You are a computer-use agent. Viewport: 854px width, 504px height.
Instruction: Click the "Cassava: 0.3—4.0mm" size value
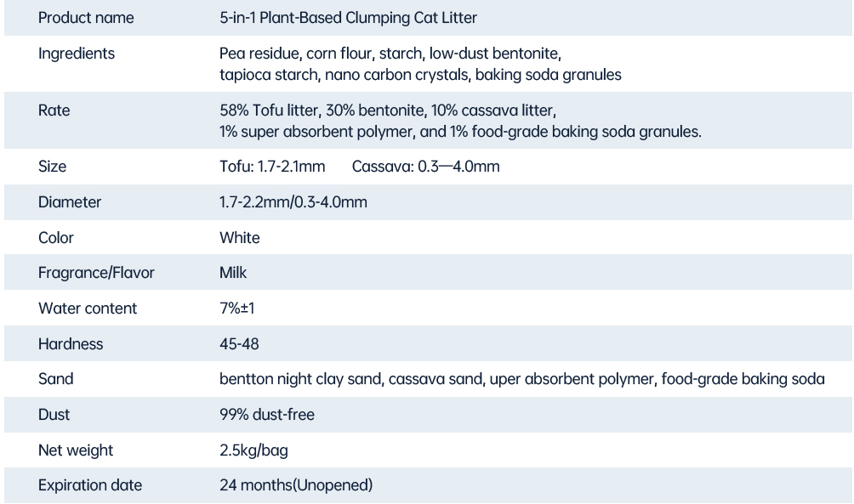425,167
